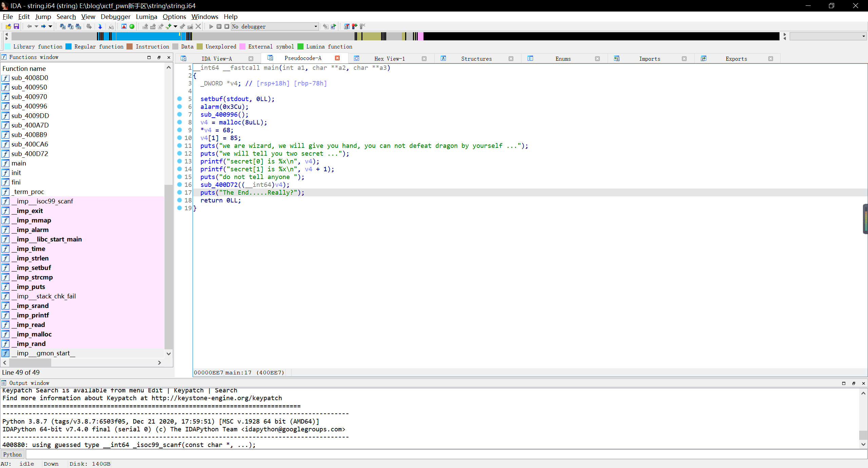Click the Pause process icon
This screenshot has height=468, width=868.
[x=219, y=26]
